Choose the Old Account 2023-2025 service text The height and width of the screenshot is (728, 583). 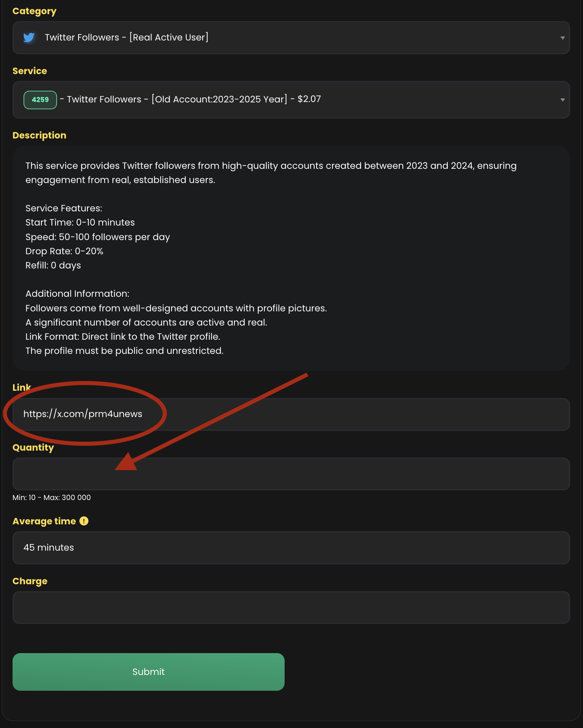pyautogui.click(x=190, y=99)
